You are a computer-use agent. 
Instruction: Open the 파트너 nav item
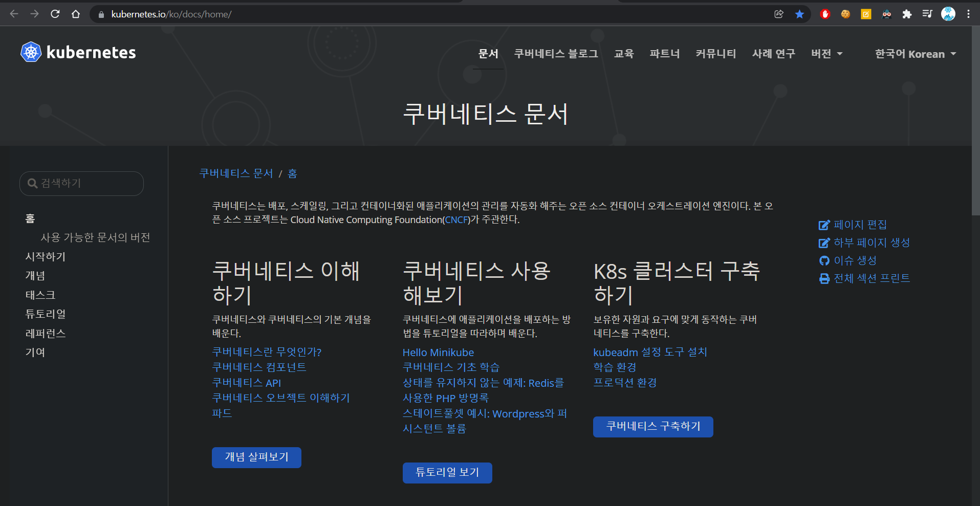[665, 53]
